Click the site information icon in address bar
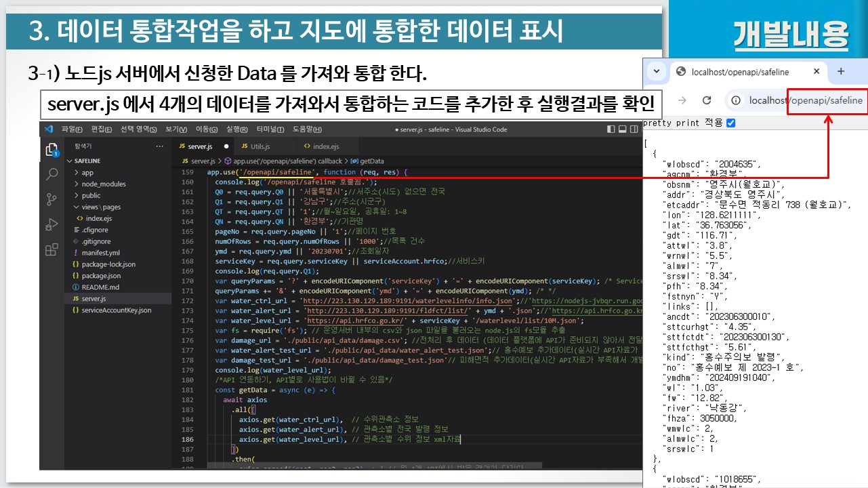 (735, 100)
